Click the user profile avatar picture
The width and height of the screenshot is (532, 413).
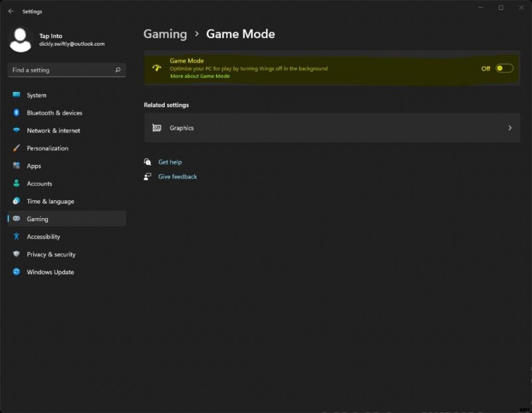[21, 40]
